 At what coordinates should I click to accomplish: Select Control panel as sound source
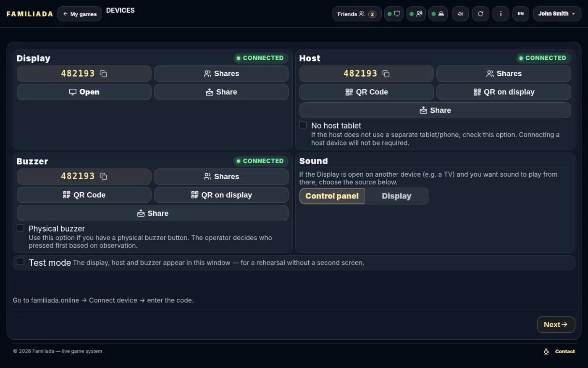[332, 196]
